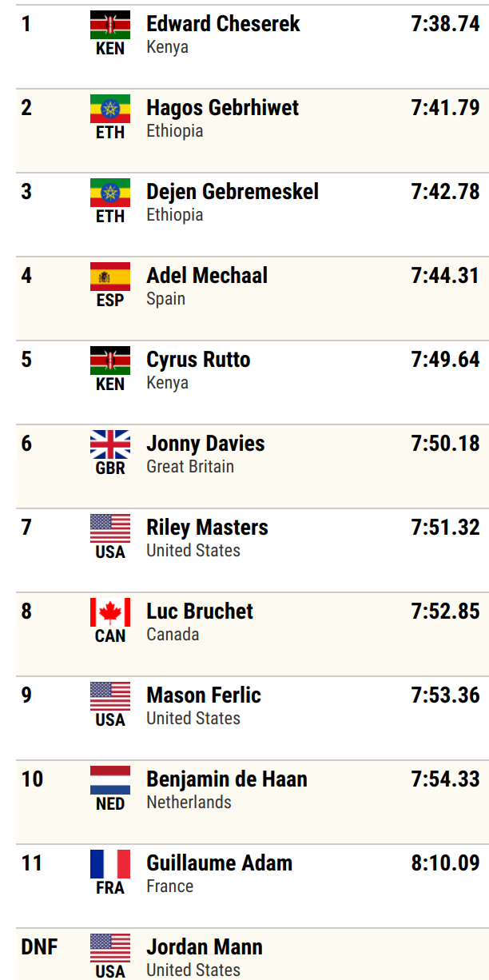Click the Canada maple leaf flag
The image size is (489, 980).
pyautogui.click(x=110, y=612)
